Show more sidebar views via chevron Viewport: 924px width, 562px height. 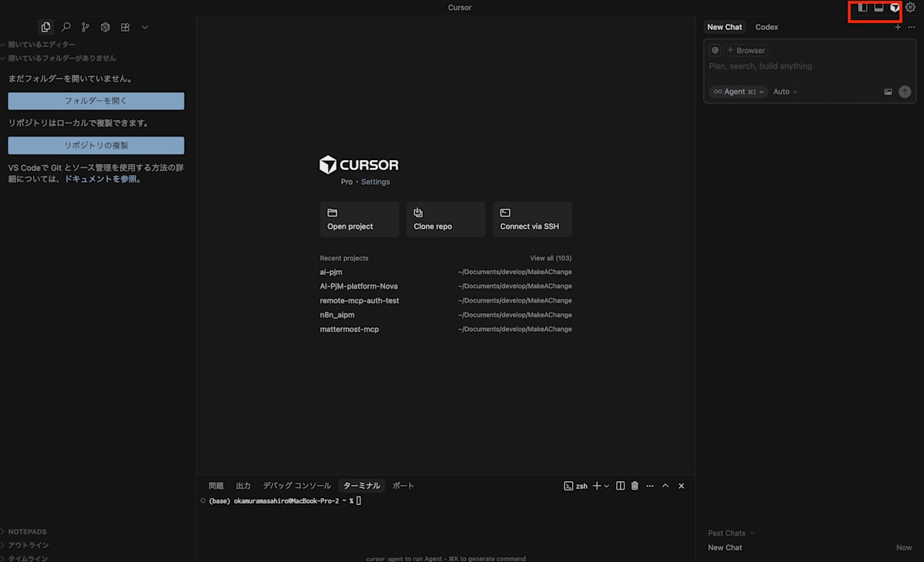pos(145,27)
